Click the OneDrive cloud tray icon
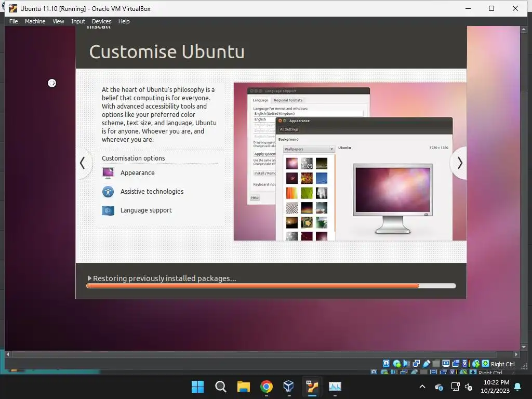The image size is (532, 399). [438, 387]
